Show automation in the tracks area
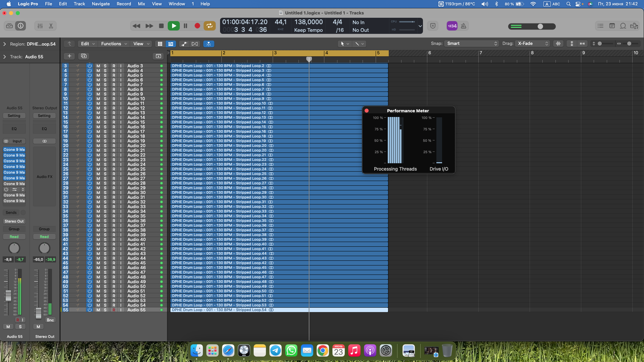The height and width of the screenshot is (362, 644). [184, 44]
